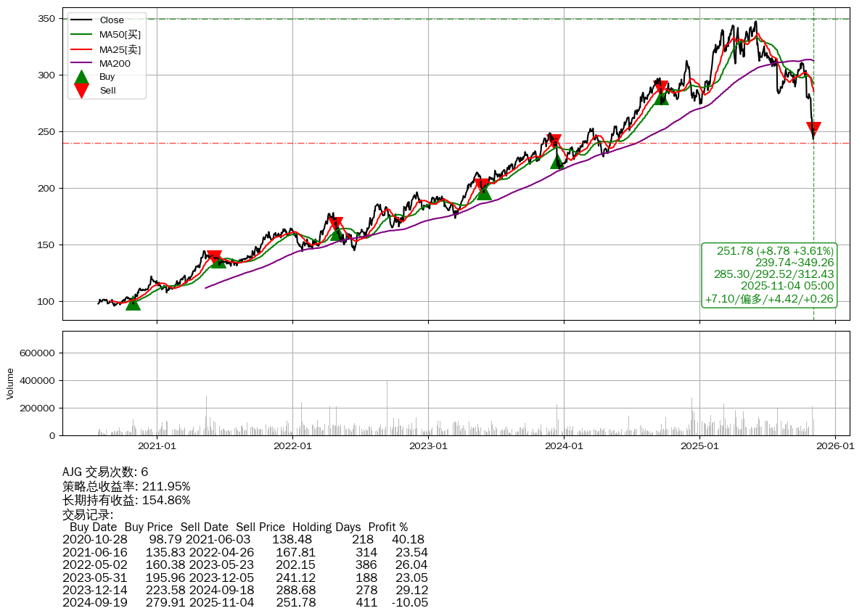Click the Volume axis label
This screenshot has height=616, width=862.
[10, 383]
